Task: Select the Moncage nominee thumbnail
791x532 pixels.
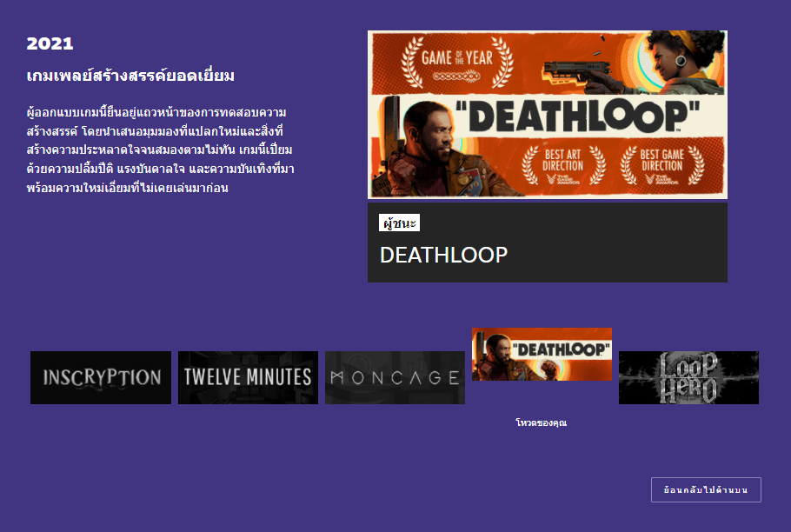Action: tap(395, 377)
